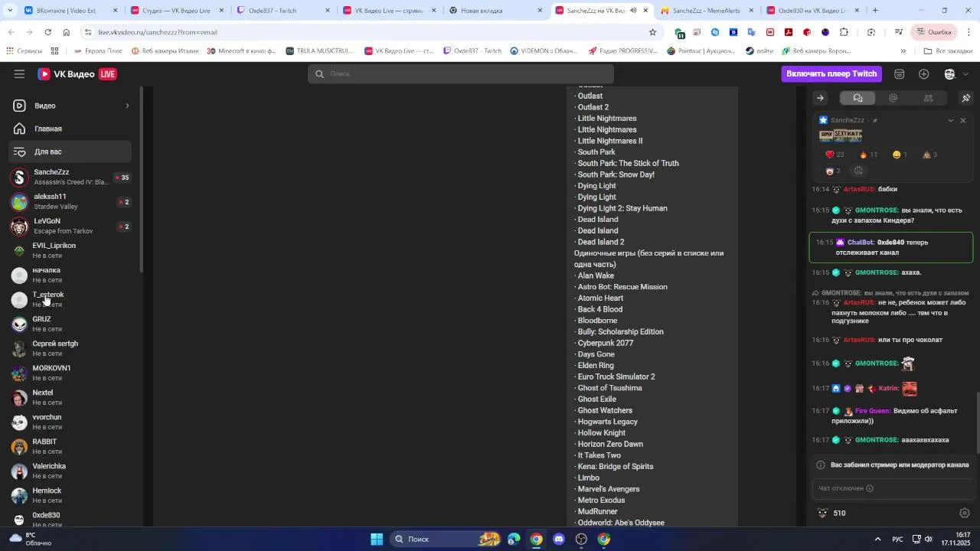Switch to the SancheZzz - MemeAlerts tab
Viewport: 980px width, 551px height.
(x=708, y=11)
